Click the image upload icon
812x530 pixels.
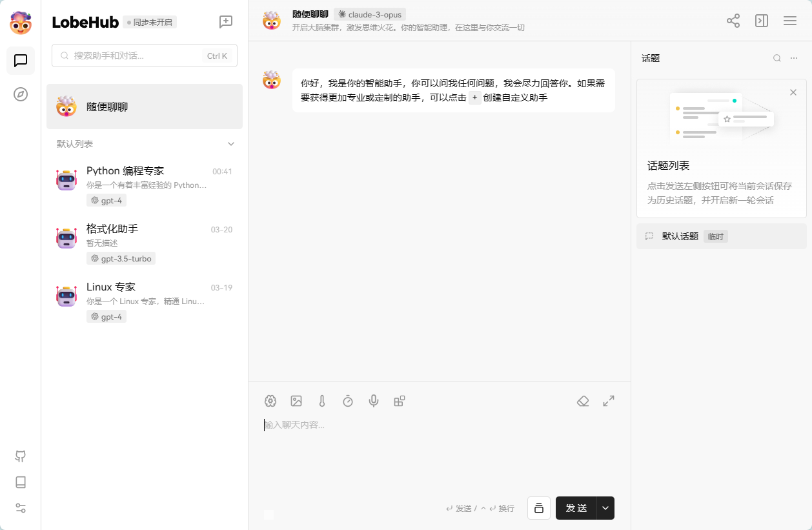click(x=296, y=401)
